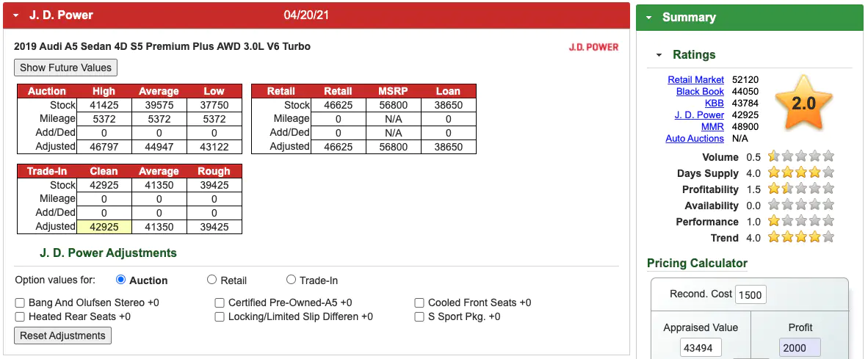Check Heated Rear Seats option
868x359 pixels.
[20, 317]
